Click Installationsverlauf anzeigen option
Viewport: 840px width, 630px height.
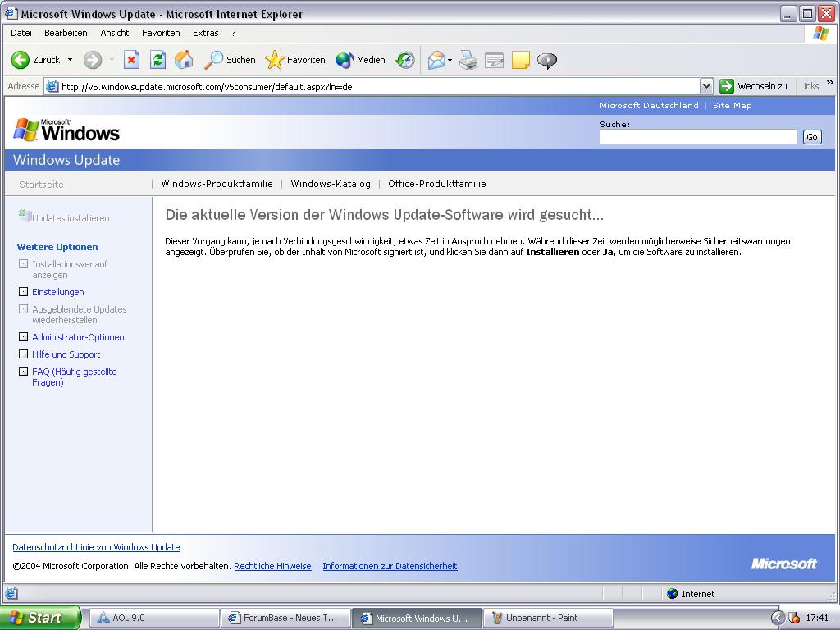pos(70,269)
